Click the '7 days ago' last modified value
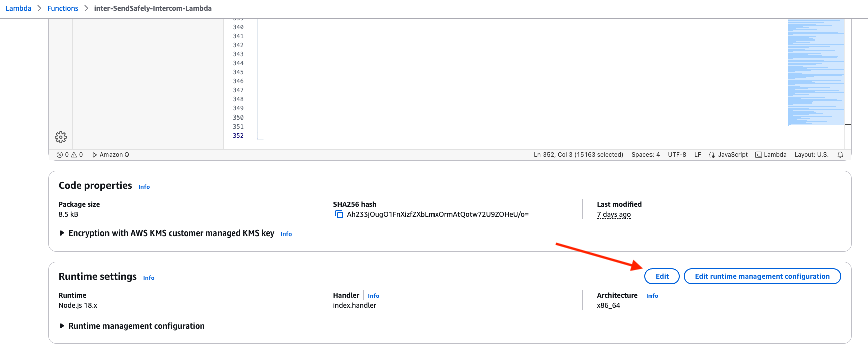This screenshot has height=352, width=868. pos(614,214)
